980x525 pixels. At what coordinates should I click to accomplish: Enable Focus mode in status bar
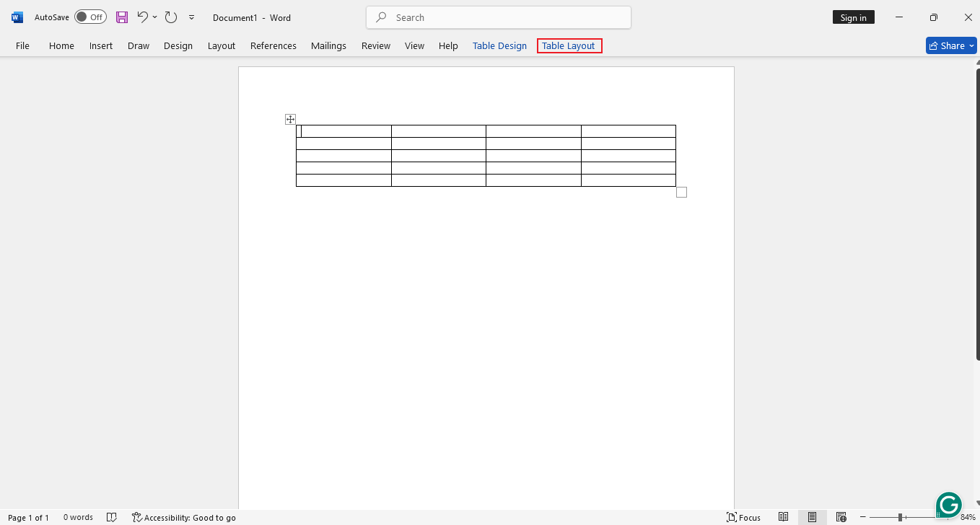click(x=743, y=517)
